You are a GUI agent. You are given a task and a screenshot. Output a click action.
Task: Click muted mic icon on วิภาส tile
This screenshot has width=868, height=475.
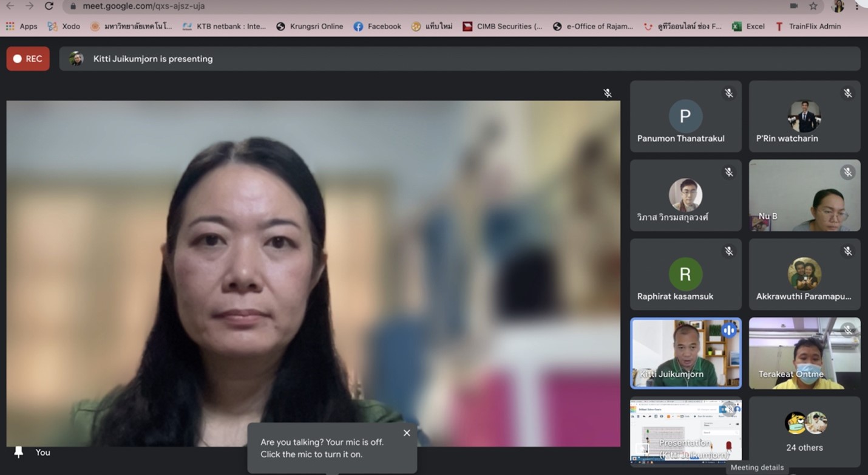[728, 173]
